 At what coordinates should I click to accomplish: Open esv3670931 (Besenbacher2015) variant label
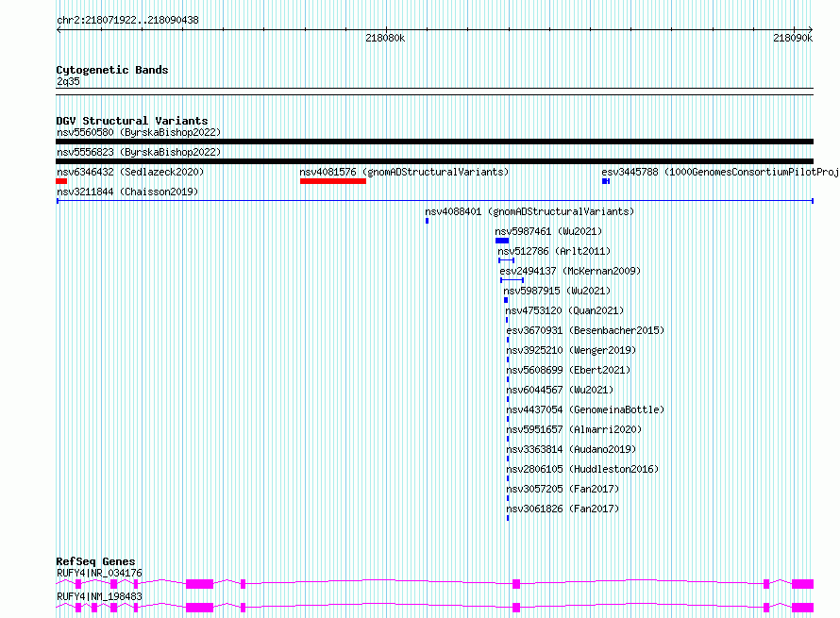click(585, 330)
